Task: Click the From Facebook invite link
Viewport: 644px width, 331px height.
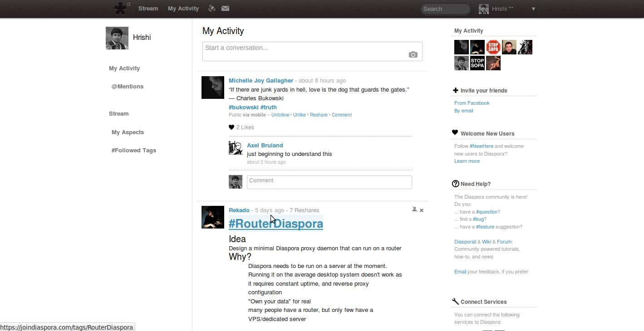Action: (472, 103)
